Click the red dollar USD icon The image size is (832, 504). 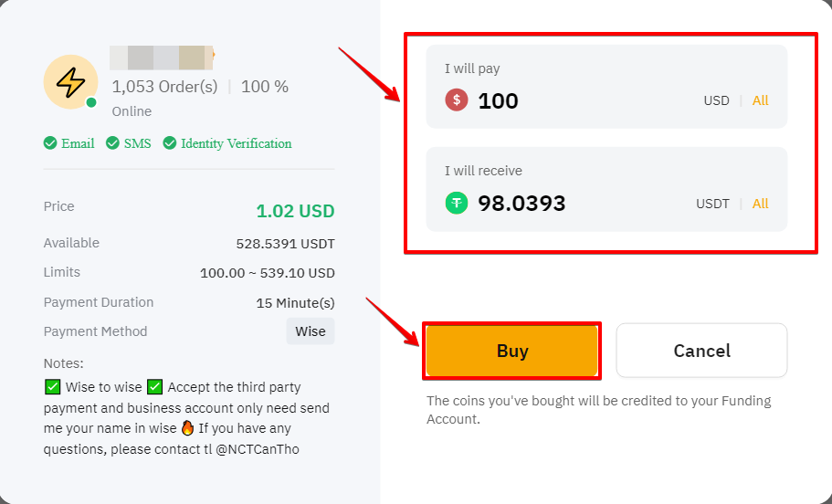pyautogui.click(x=457, y=100)
